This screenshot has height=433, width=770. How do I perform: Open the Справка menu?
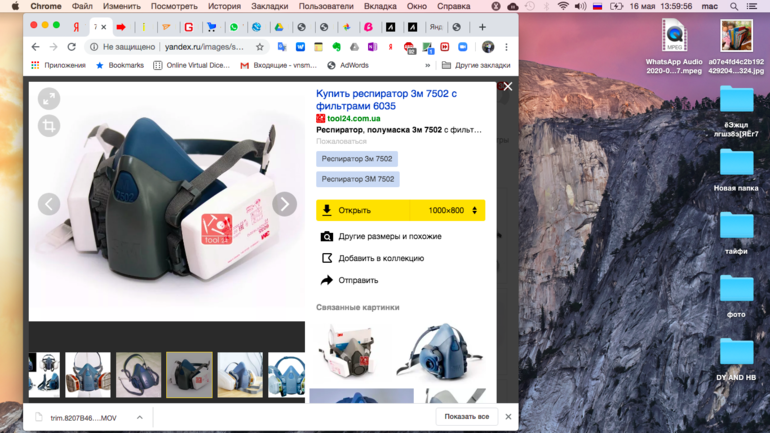pyautogui.click(x=453, y=6)
